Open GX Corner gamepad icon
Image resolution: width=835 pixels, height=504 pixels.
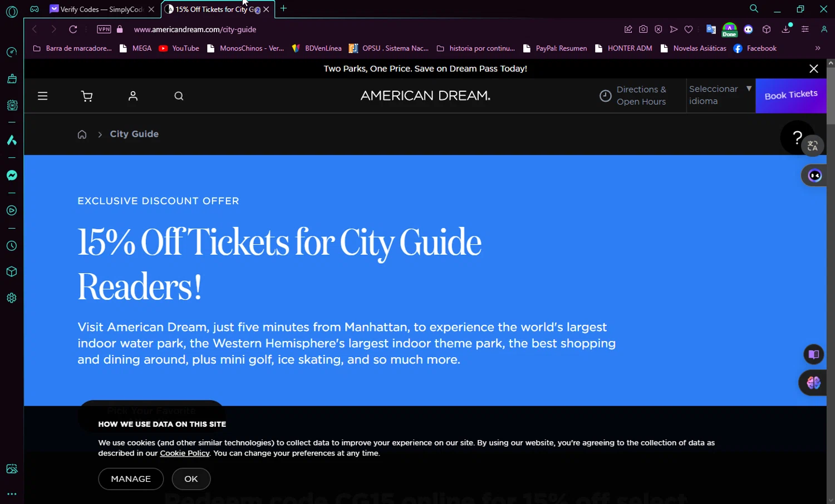tap(35, 9)
